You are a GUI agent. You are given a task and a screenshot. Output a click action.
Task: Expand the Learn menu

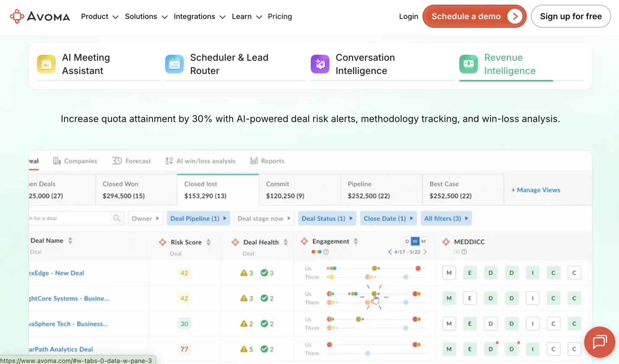click(x=247, y=16)
